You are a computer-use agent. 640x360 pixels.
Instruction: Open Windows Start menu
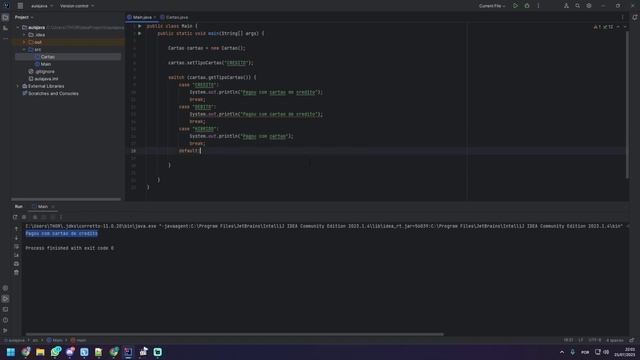point(11,352)
